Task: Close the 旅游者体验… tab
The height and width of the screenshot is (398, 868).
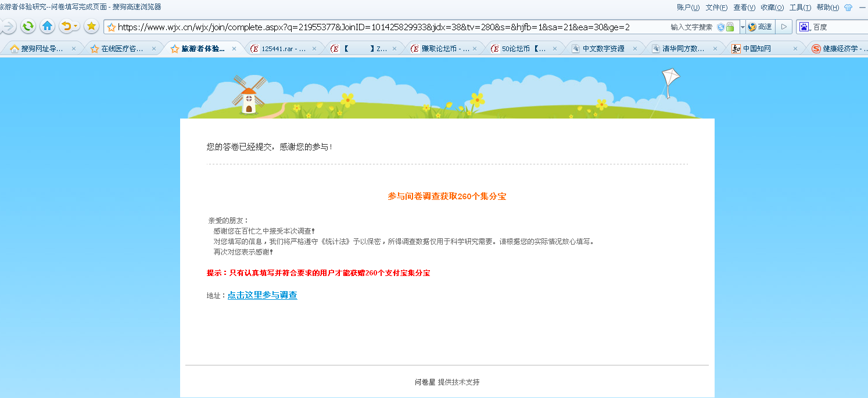Action: 234,49
